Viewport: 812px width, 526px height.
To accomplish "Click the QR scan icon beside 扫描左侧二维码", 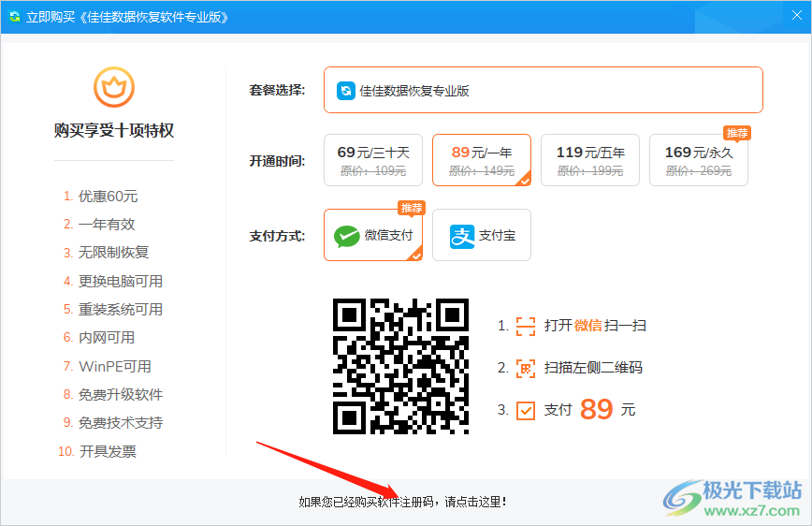I will [x=526, y=369].
